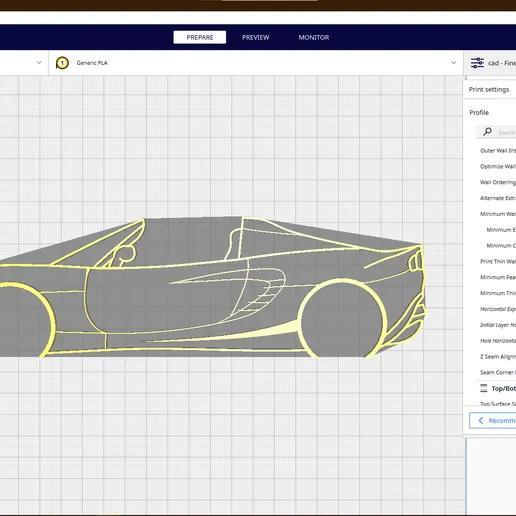The height and width of the screenshot is (516, 516).
Task: Select the Optimize Wall setting row
Action: 498,166
